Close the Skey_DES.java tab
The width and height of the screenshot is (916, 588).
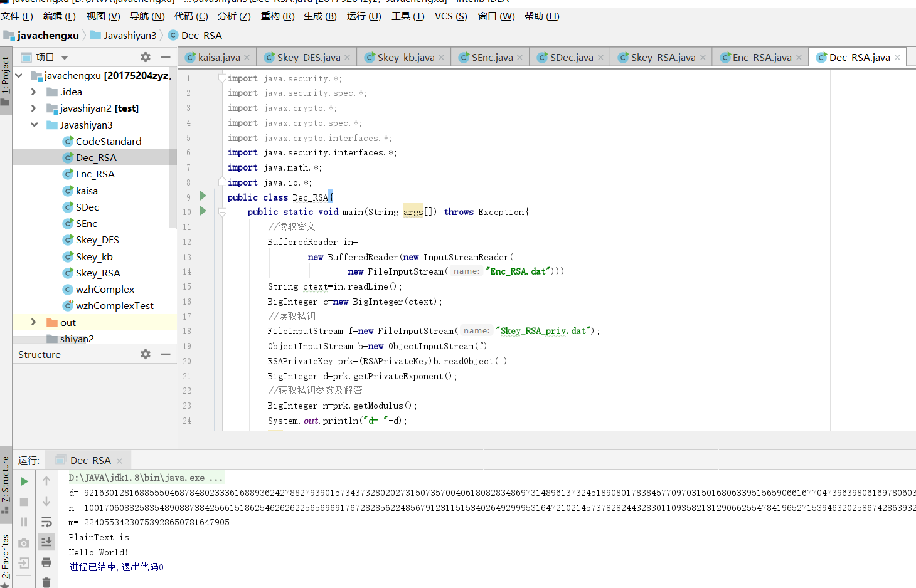click(348, 58)
